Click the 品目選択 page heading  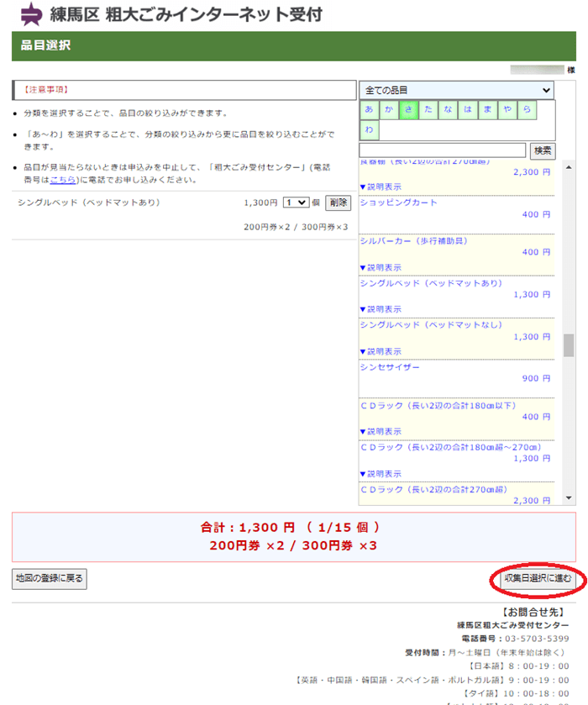[45, 45]
